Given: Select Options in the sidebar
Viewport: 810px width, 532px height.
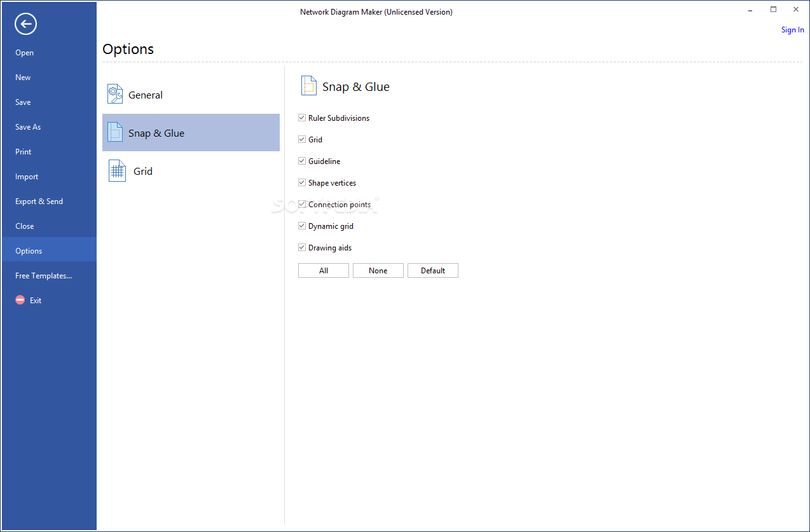Looking at the screenshot, I should point(49,251).
